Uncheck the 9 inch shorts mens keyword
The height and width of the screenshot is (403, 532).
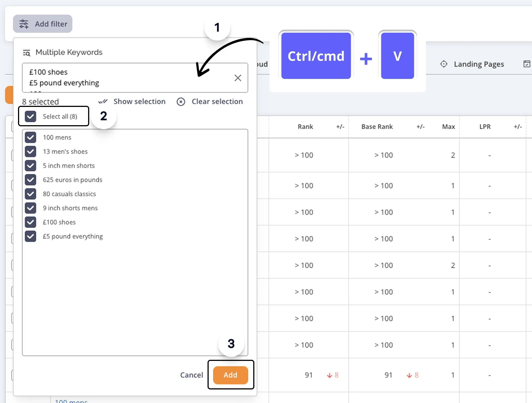(x=30, y=208)
